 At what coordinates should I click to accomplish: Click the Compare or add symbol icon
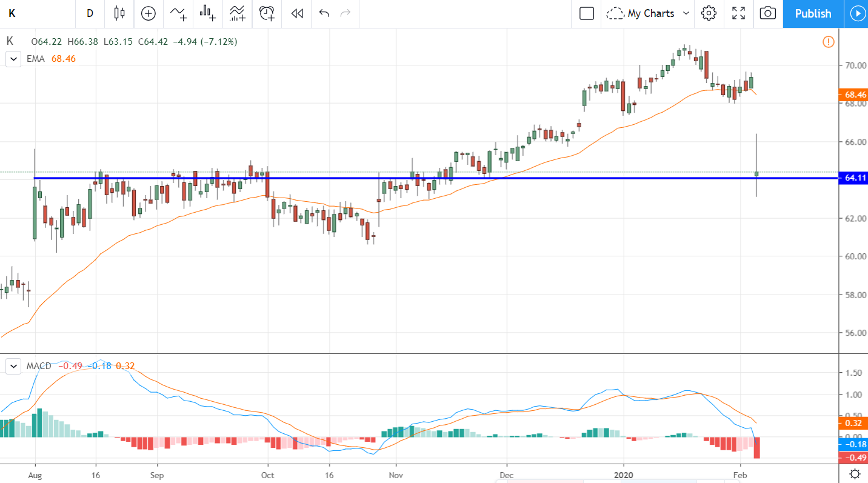[149, 13]
